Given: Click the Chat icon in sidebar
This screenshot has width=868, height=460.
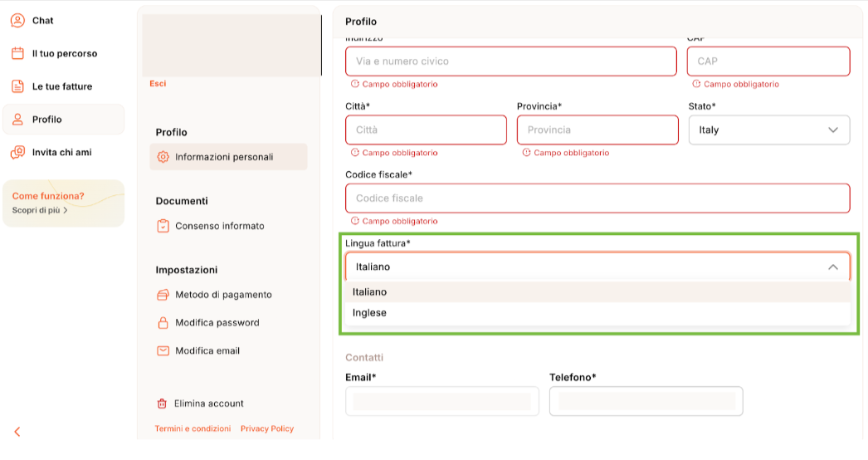Looking at the screenshot, I should (x=17, y=21).
